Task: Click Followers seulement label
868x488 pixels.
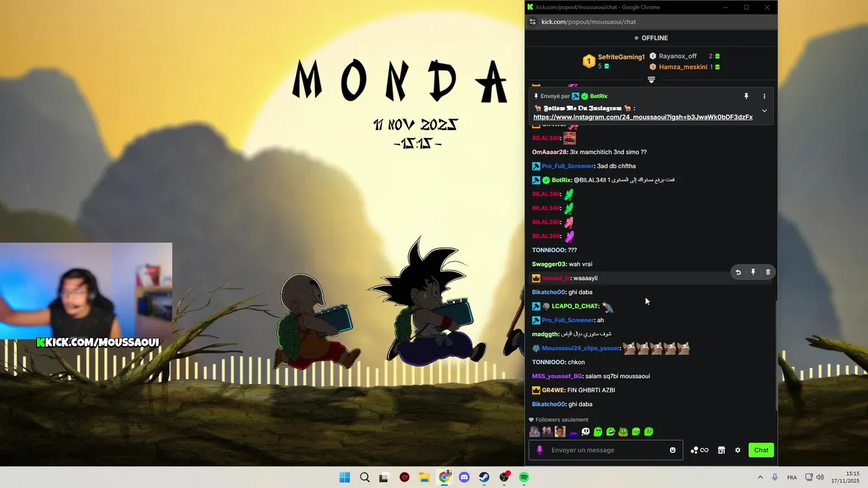Action: (561, 420)
